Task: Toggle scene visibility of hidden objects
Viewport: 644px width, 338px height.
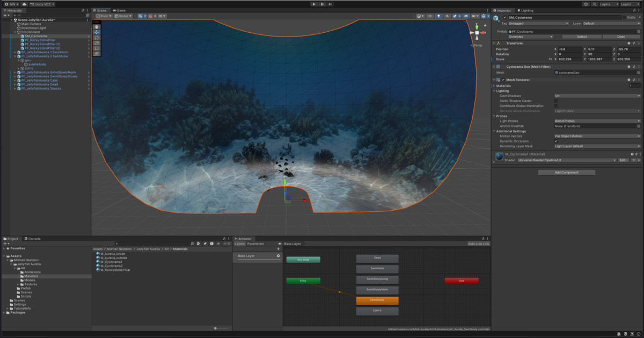Action: click(x=466, y=16)
